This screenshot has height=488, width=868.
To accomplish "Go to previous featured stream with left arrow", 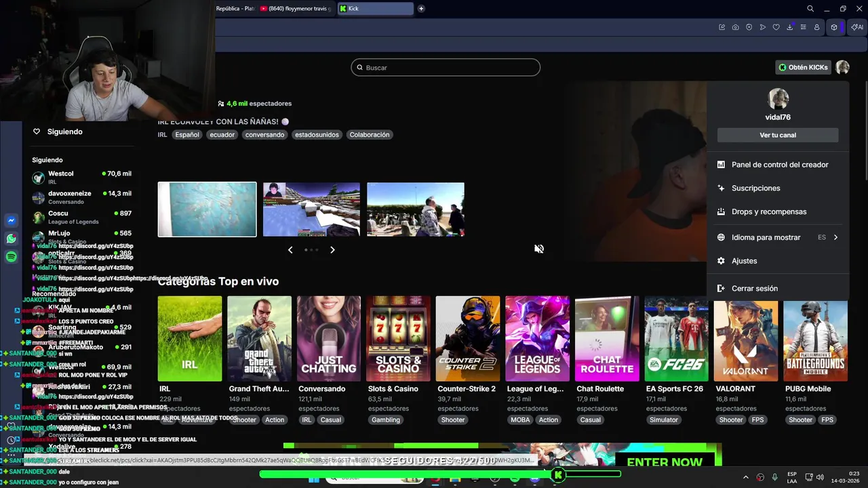I will point(290,250).
